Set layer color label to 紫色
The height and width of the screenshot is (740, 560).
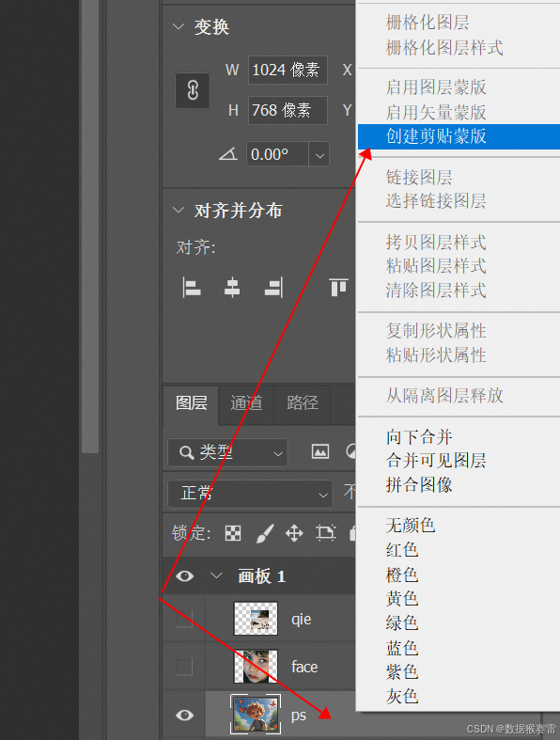point(402,671)
